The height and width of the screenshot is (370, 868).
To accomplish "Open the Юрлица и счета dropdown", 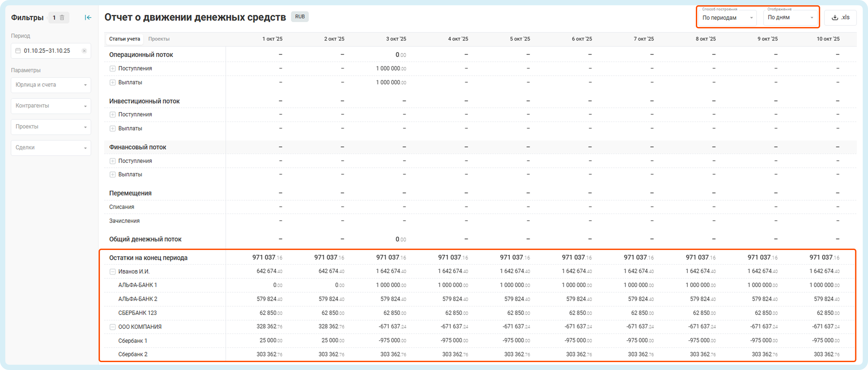I will coord(51,85).
